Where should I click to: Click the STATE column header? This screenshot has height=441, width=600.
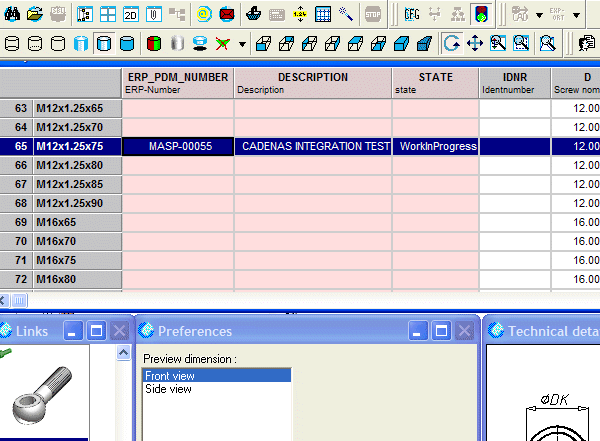coord(435,83)
